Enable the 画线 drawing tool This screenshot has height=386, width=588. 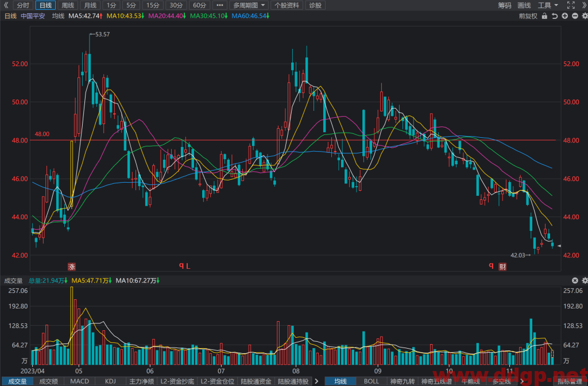(524, 5)
